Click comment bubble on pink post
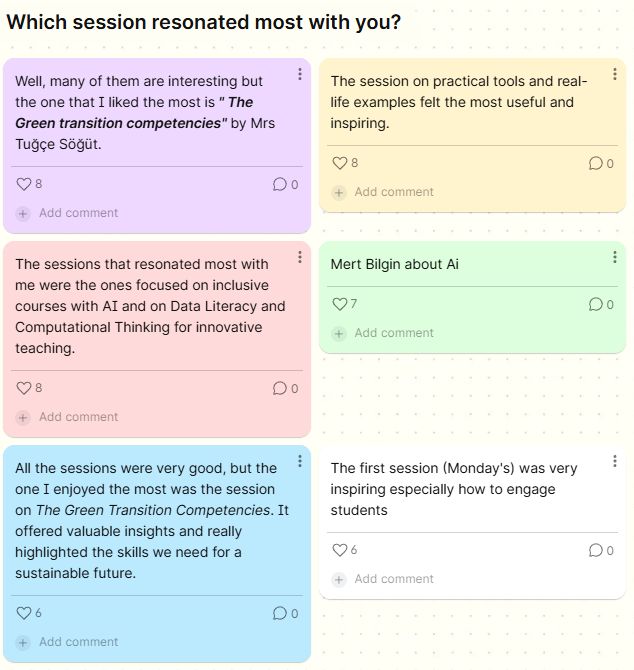634x670 pixels. coord(280,388)
